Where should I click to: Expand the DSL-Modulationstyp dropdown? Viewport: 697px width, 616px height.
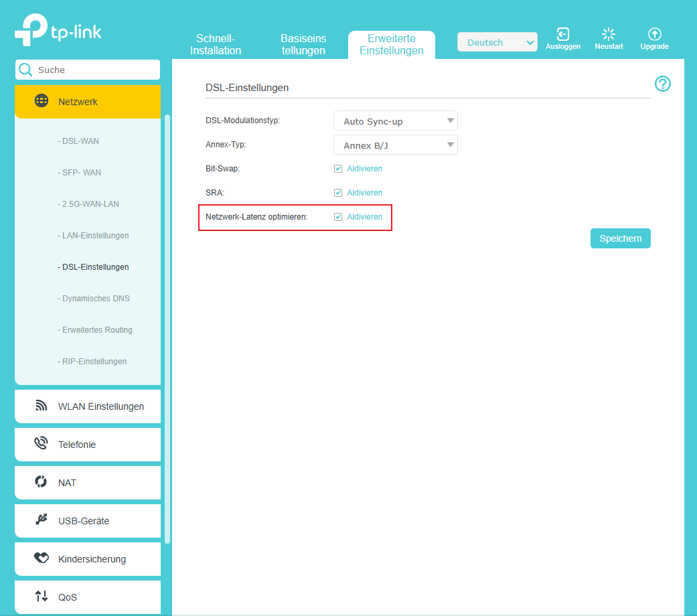coord(395,121)
